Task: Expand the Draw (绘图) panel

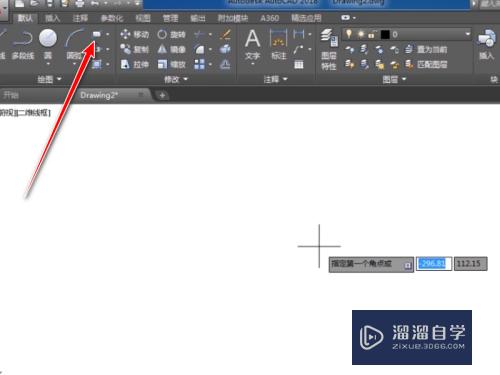Action: [49, 79]
